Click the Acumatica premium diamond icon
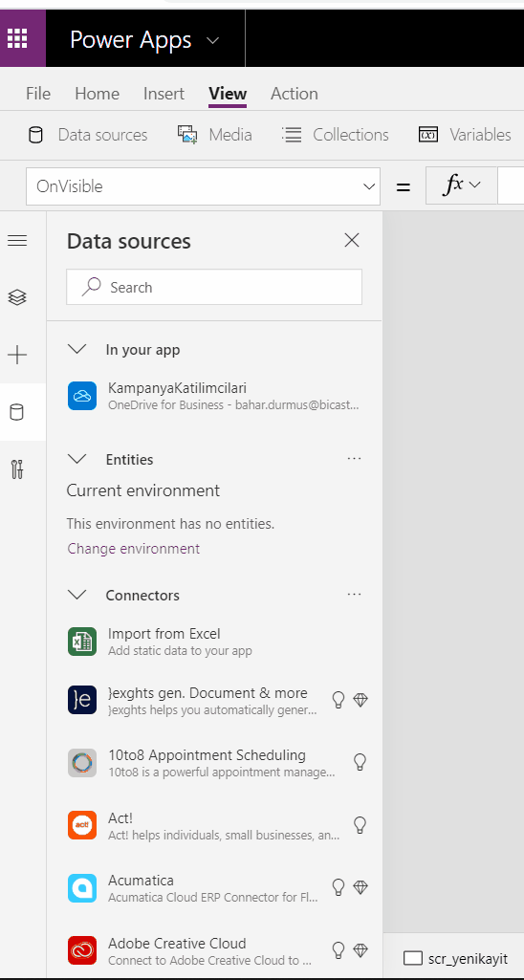524x980 pixels. pyautogui.click(x=360, y=887)
